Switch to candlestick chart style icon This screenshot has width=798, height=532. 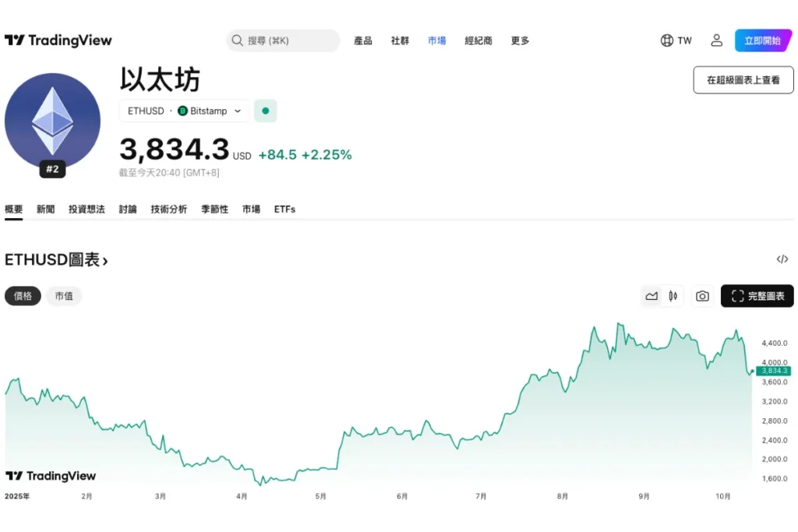tap(673, 296)
